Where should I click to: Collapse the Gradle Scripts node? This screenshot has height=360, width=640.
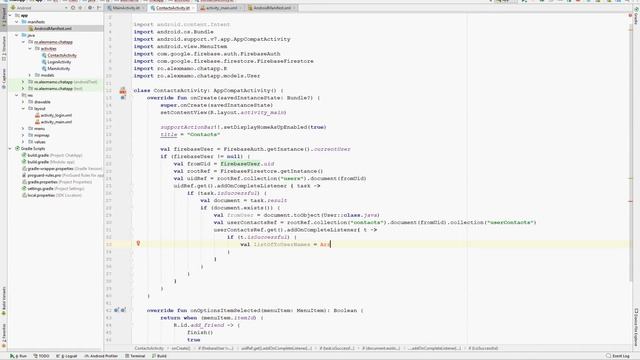11,149
